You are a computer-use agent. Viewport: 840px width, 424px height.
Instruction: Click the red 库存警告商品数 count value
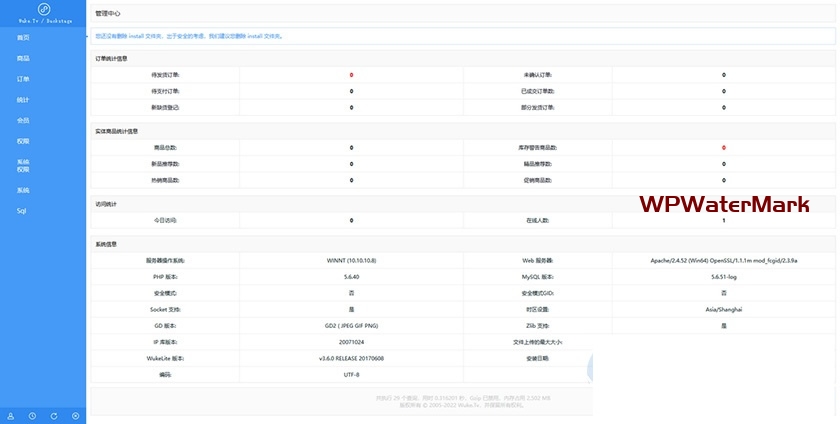[x=724, y=147]
